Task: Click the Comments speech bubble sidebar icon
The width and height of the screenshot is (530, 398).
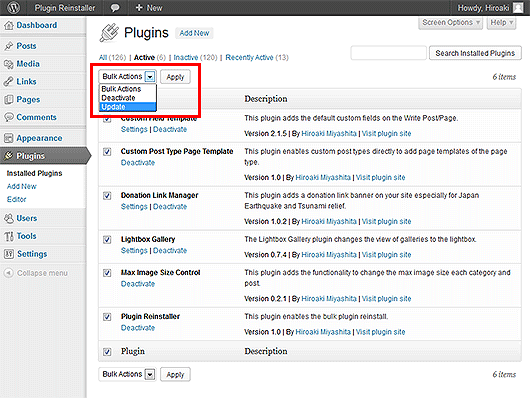Action: pos(9,117)
